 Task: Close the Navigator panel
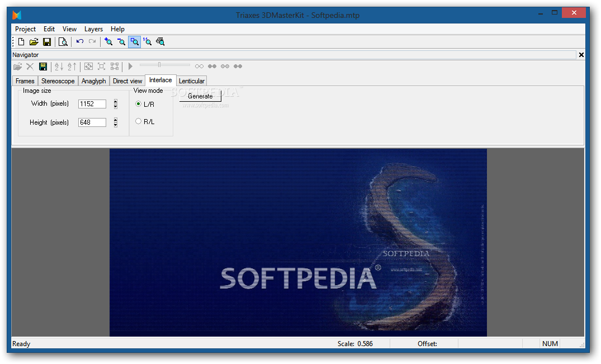coord(581,55)
